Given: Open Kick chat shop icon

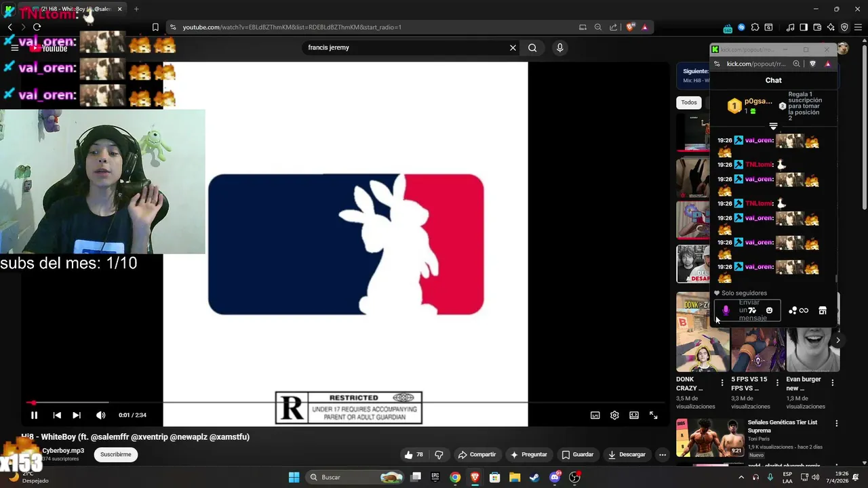Looking at the screenshot, I should click(x=823, y=310).
